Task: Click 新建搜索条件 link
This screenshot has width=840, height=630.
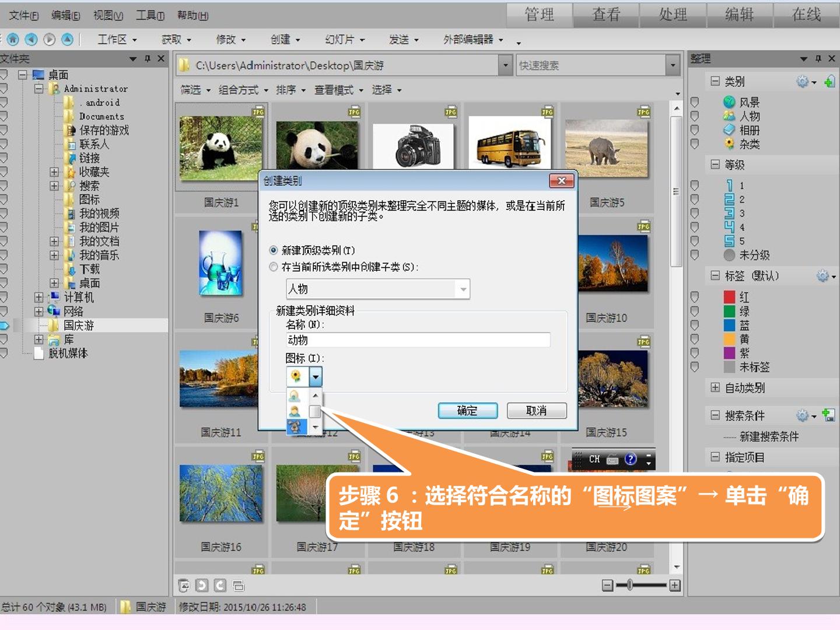Action: click(769, 436)
